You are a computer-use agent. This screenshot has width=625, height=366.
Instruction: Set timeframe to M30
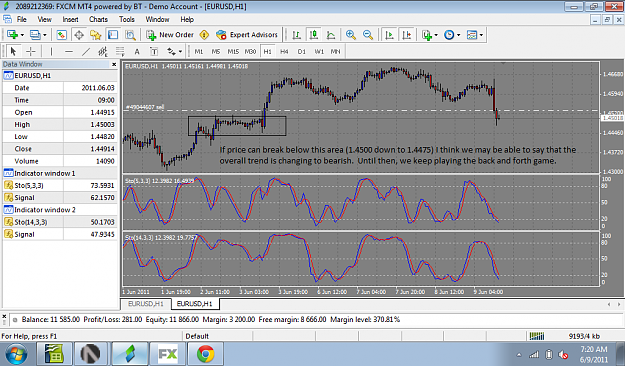[250, 51]
